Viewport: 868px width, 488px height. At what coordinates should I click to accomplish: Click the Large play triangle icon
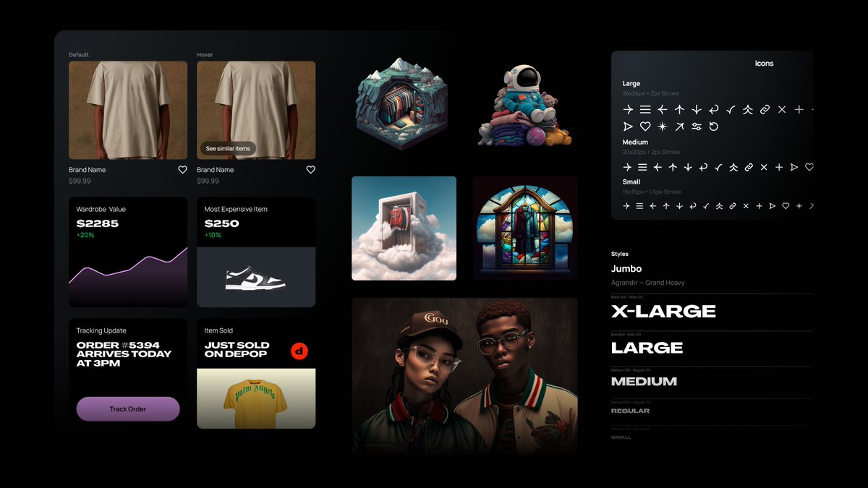coord(628,127)
